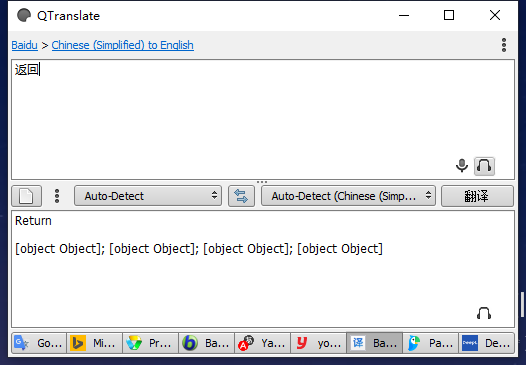This screenshot has height=365, width=526.
Task: Minimize the QTranslate window
Action: point(404,15)
